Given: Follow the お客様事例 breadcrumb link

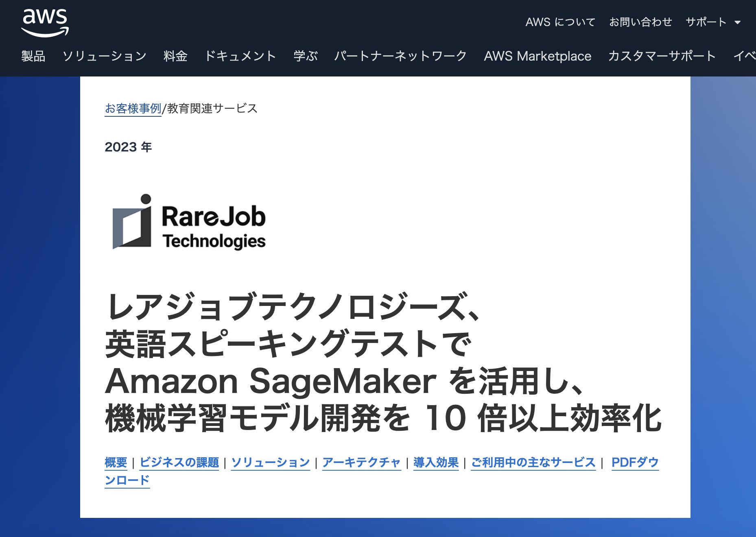Looking at the screenshot, I should click(x=133, y=109).
